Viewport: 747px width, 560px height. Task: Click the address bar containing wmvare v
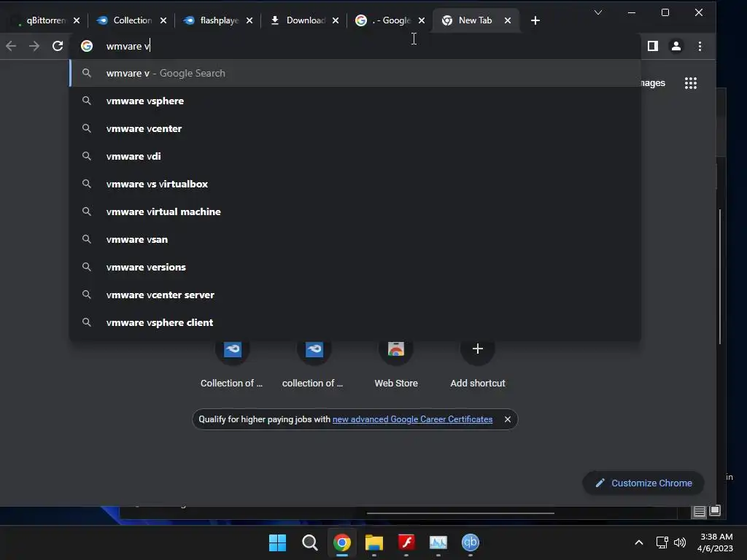355,46
